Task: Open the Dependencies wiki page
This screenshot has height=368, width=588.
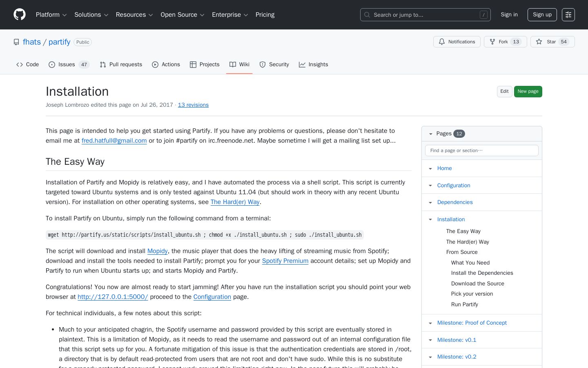Action: 455,202
